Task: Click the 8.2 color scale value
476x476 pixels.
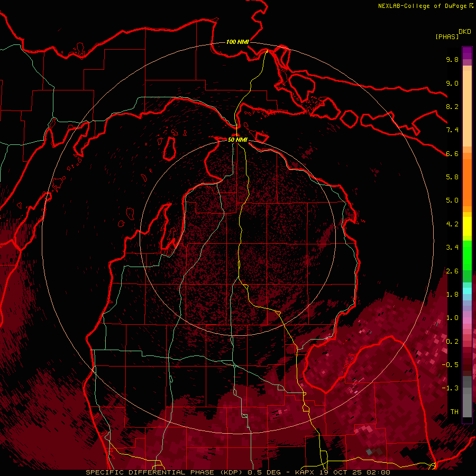Action: (452, 106)
